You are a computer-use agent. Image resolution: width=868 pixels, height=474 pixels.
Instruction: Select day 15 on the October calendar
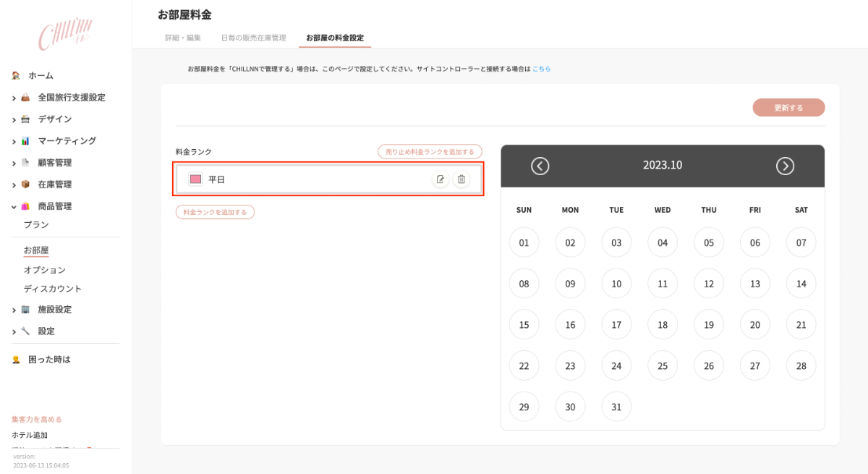[524, 324]
